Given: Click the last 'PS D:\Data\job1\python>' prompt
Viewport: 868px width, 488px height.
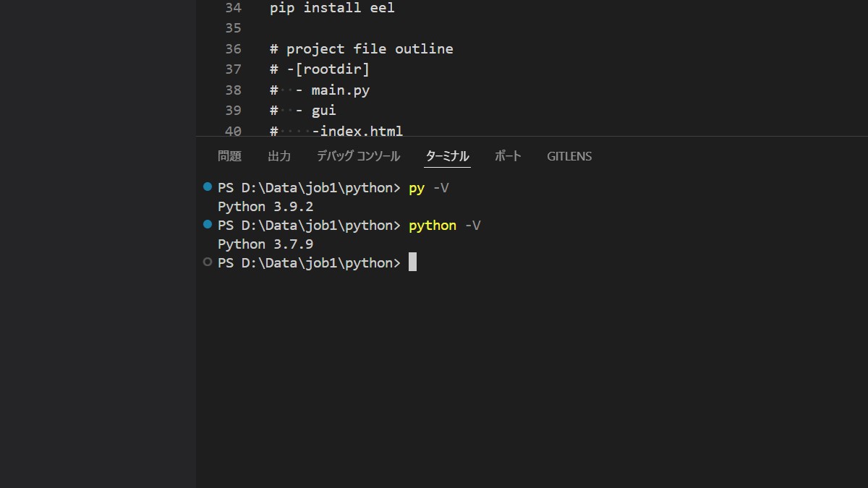Looking at the screenshot, I should tap(309, 263).
